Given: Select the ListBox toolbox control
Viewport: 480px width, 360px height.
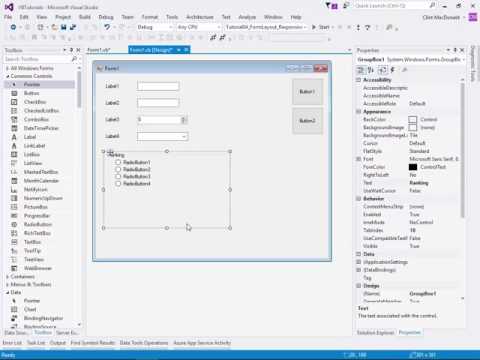Looking at the screenshot, I should click(x=32, y=154).
